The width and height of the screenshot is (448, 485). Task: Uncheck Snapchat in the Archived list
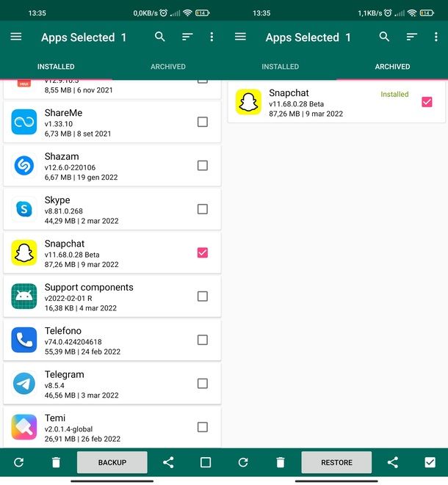427,102
